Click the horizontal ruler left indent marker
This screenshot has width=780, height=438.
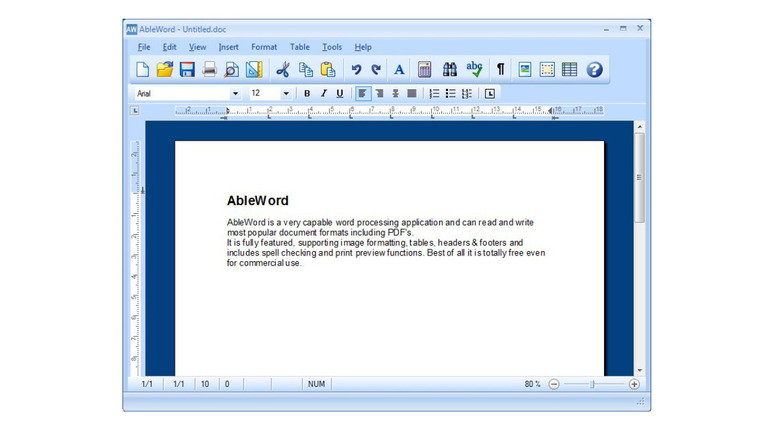tap(227, 111)
